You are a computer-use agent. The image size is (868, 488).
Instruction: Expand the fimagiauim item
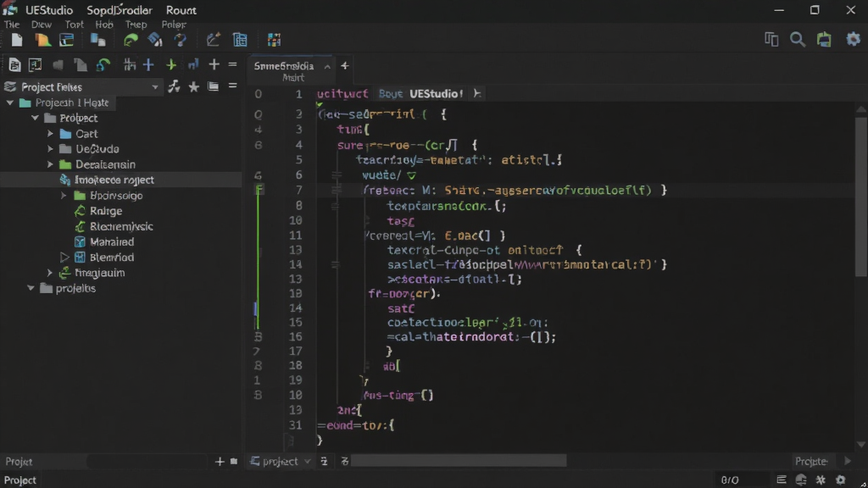[x=50, y=273]
